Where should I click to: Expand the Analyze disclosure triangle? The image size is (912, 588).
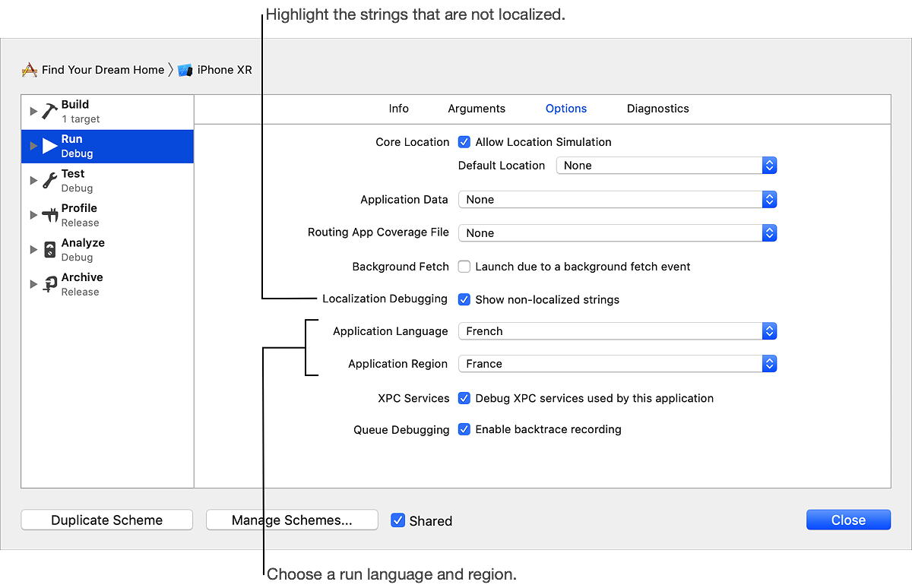pos(33,250)
